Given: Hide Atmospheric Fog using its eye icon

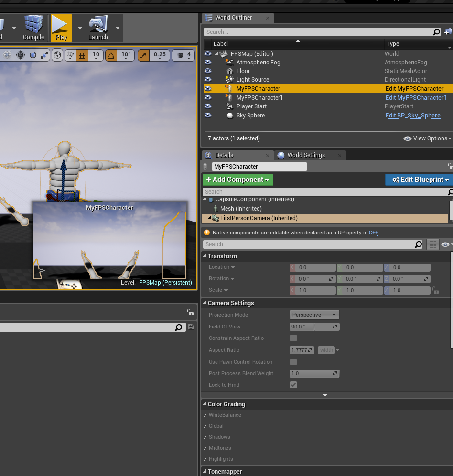Looking at the screenshot, I should 208,63.
